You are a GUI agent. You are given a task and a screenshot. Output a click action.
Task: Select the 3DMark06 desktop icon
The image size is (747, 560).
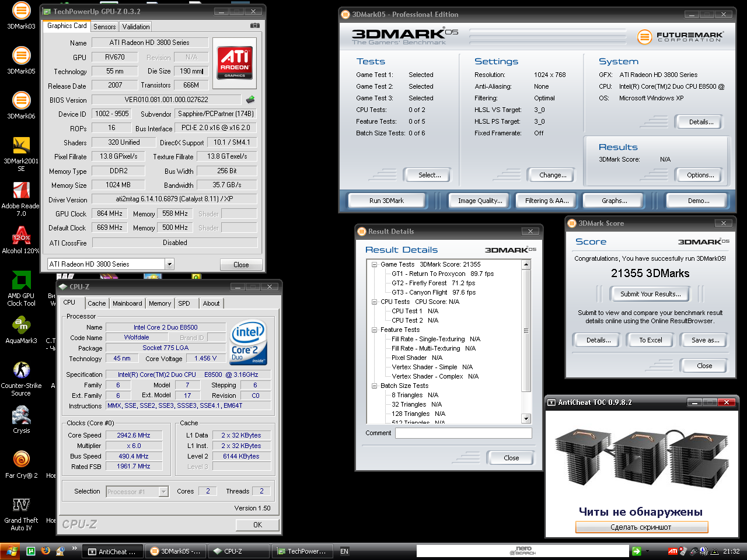[21, 106]
